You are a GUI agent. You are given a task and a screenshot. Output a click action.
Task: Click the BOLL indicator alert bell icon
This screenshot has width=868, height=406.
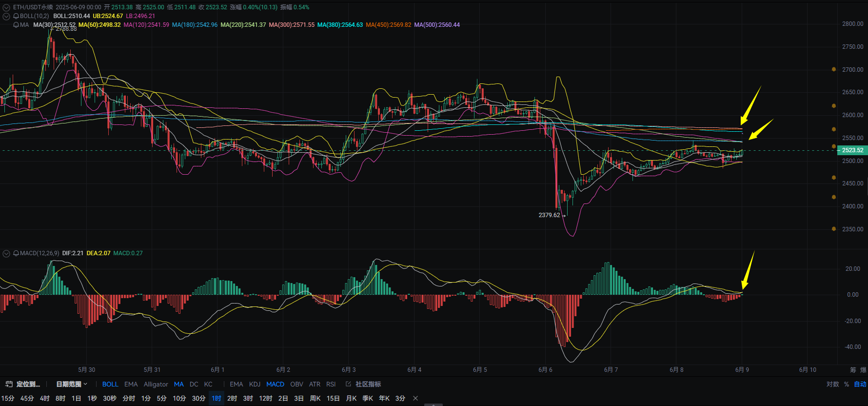click(16, 16)
